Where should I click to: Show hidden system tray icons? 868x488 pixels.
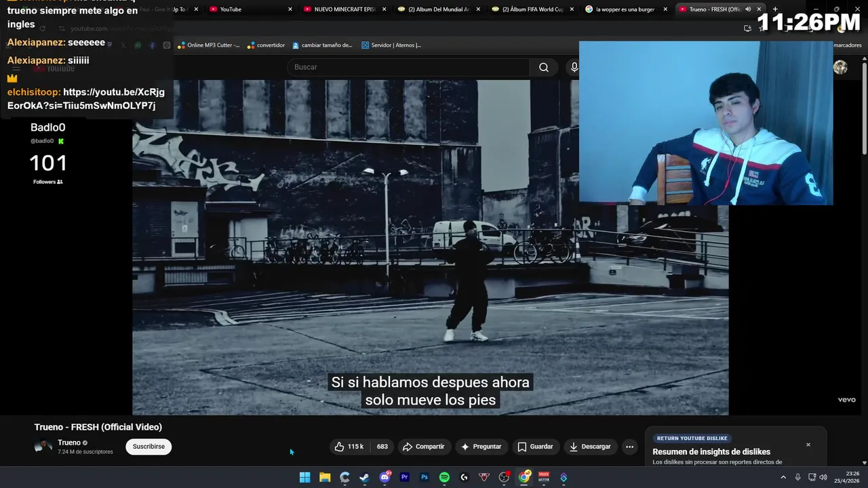(783, 477)
